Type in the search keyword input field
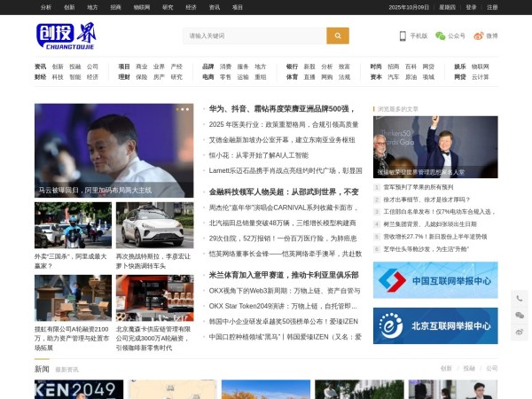The width and height of the screenshot is (532, 399). [x=254, y=35]
